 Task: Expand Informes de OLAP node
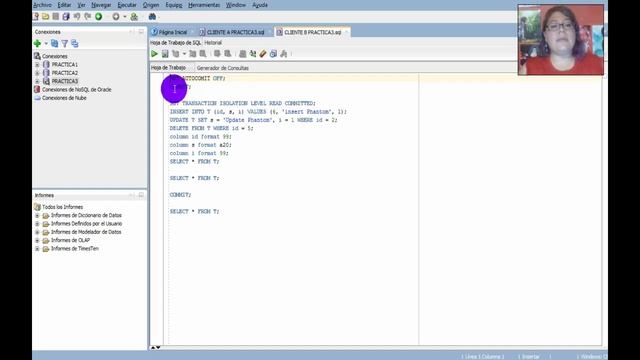37,240
